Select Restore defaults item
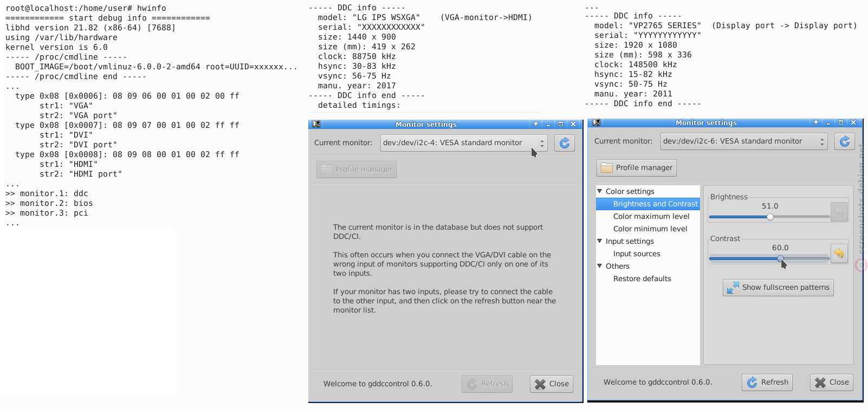The image size is (868, 409). click(x=642, y=278)
